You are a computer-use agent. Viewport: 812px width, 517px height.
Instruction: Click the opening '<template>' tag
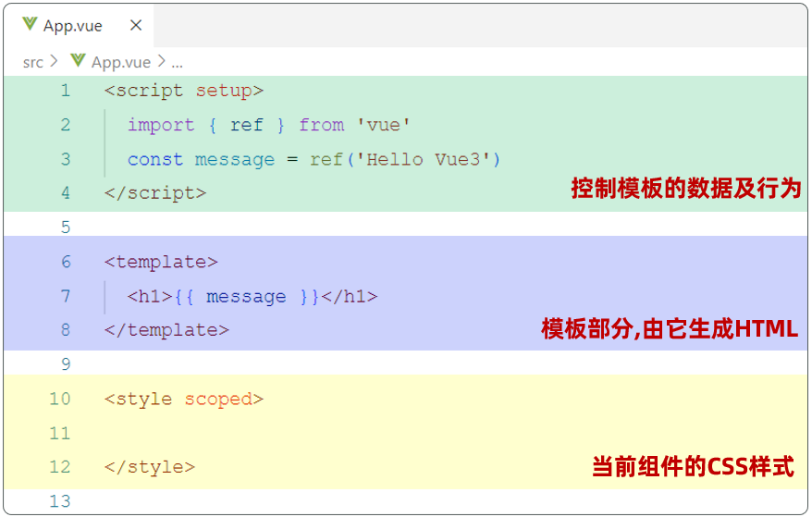pyautogui.click(x=161, y=262)
